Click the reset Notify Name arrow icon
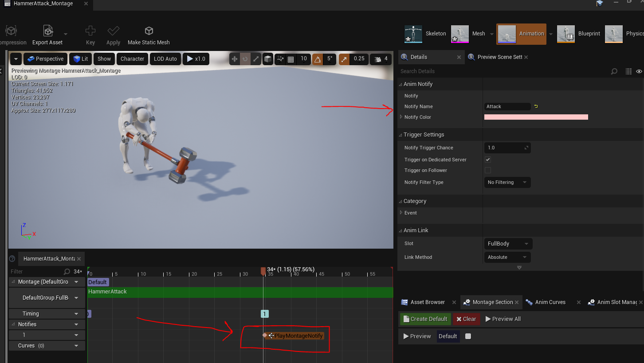The height and width of the screenshot is (363, 644). pyautogui.click(x=536, y=106)
